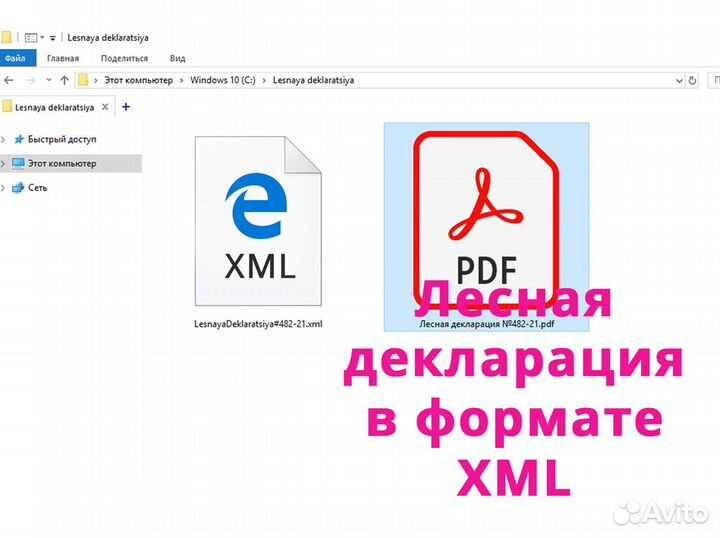
Task: Select Сеть in navigation pane
Action: coord(38,188)
